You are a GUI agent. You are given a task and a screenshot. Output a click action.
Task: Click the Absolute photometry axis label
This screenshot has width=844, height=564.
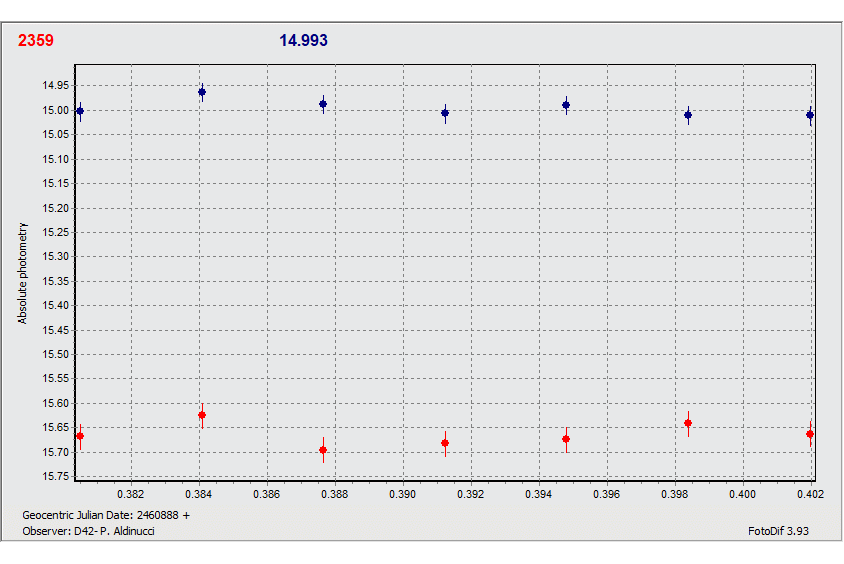pyautogui.click(x=22, y=273)
